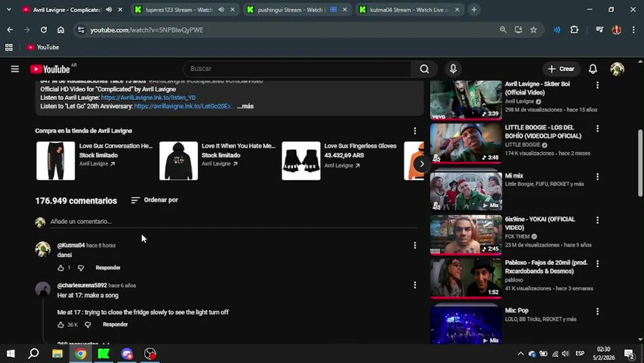The image size is (644, 363).
Task: Switch to the luperez123 Stream tab
Action: coord(184,10)
